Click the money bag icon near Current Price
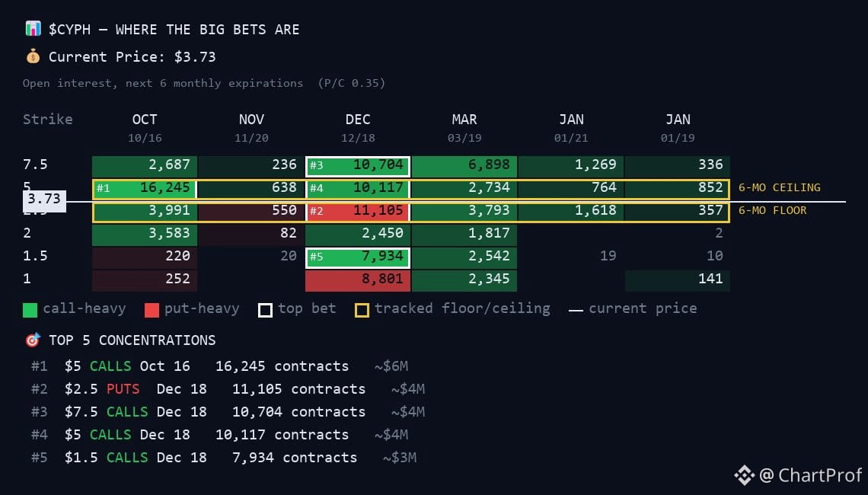The height and width of the screenshot is (495, 868). [33, 56]
